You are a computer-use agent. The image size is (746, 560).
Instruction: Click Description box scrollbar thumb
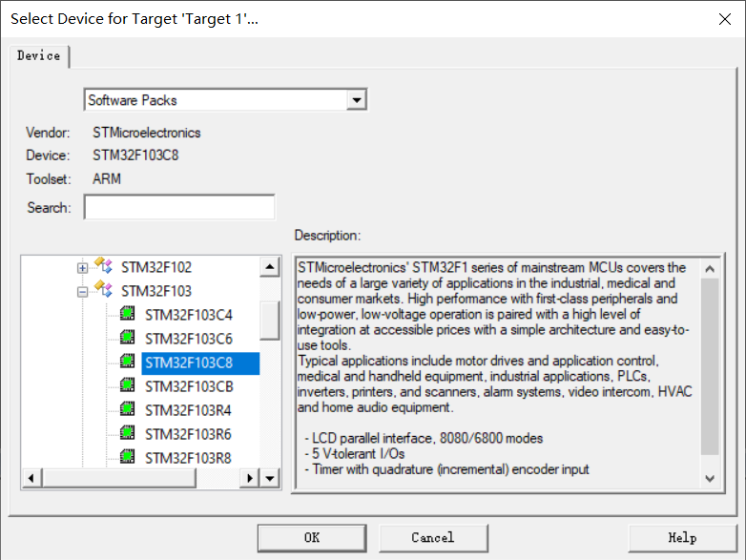pyautogui.click(x=710, y=366)
